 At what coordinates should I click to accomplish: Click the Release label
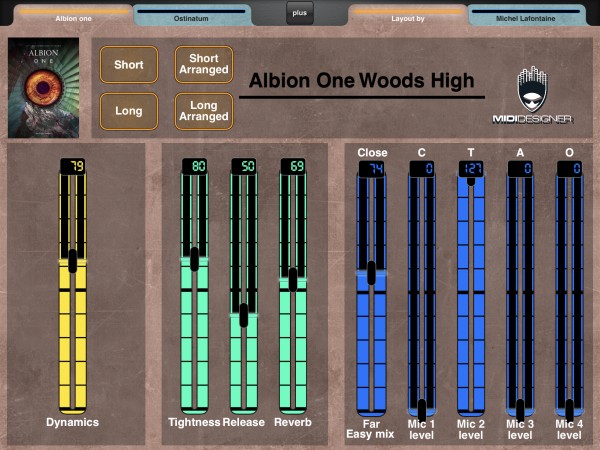pyautogui.click(x=244, y=422)
